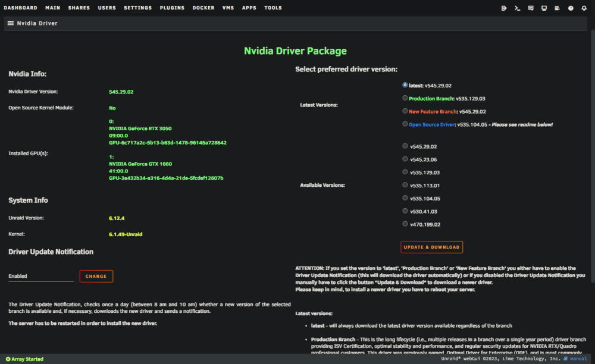Choose available version v530.41.03 radio

click(405, 211)
